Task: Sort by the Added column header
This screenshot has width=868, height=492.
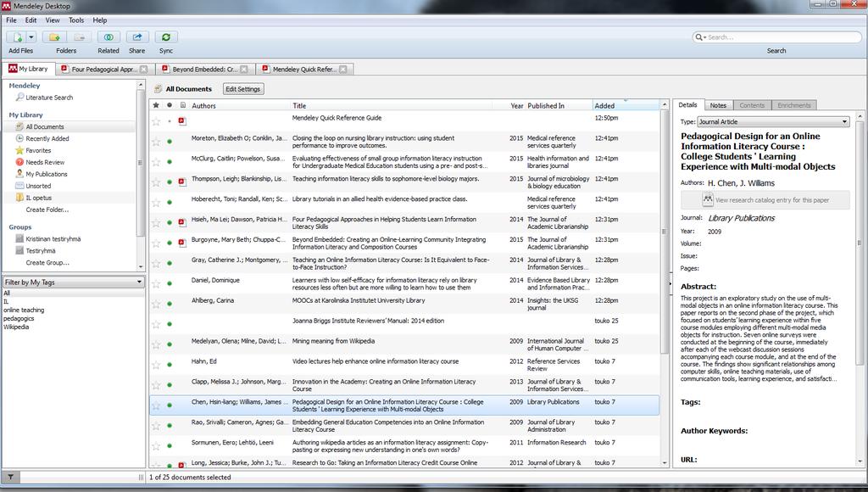Action: (626, 105)
